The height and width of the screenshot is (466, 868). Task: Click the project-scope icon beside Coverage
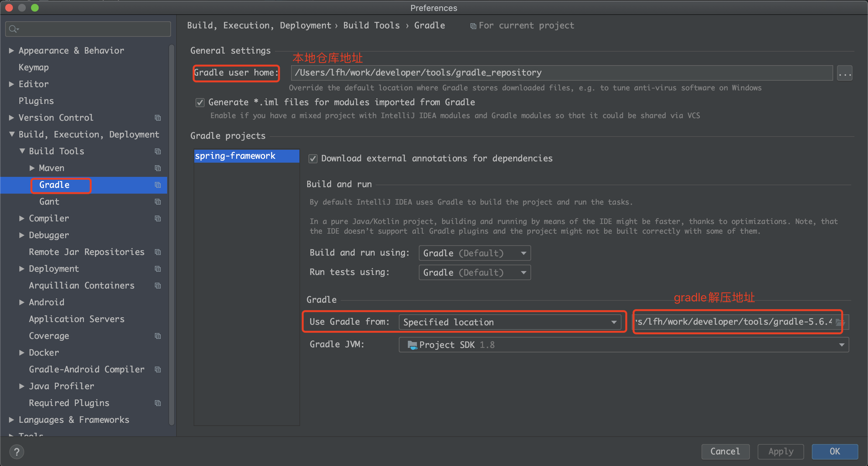tap(157, 336)
